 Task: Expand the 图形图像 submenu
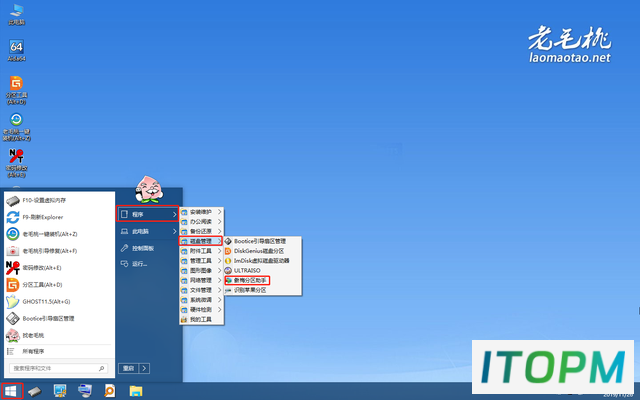pyautogui.click(x=202, y=271)
